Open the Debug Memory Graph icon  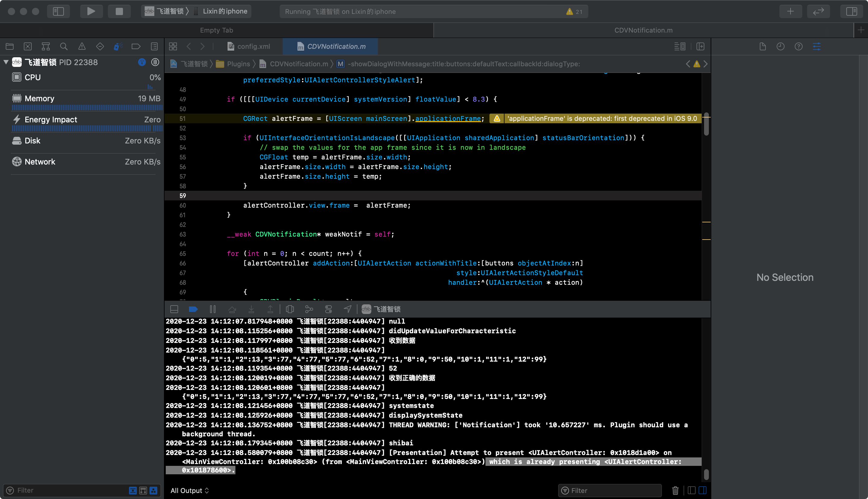[x=309, y=309]
